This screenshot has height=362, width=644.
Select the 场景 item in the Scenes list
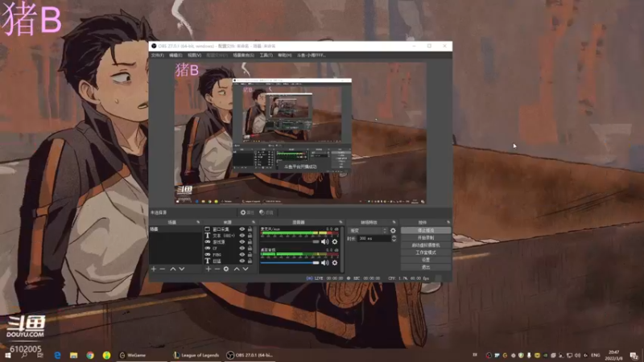(175, 229)
